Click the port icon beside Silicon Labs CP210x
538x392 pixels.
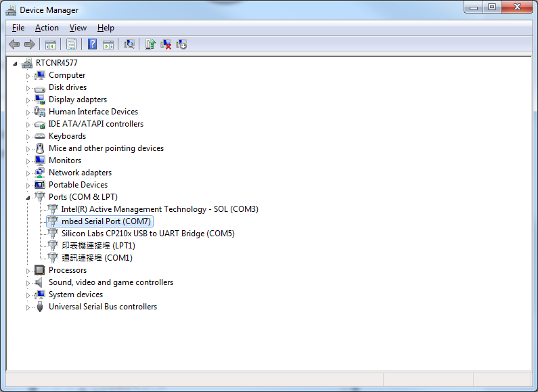click(x=53, y=234)
